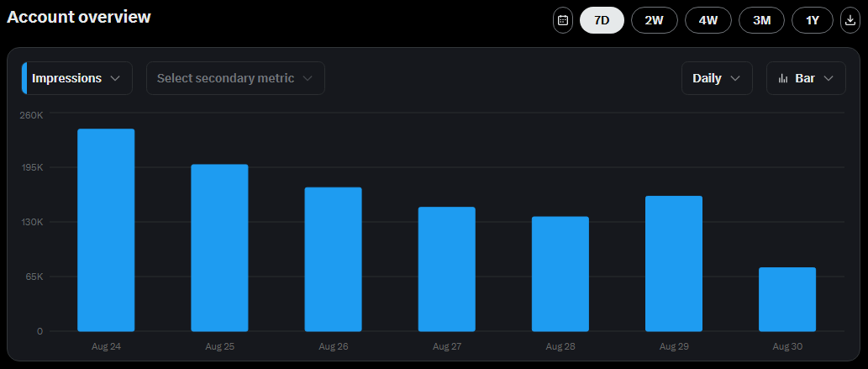Open the Daily interval dropdown
The image size is (868, 369).
(717, 78)
